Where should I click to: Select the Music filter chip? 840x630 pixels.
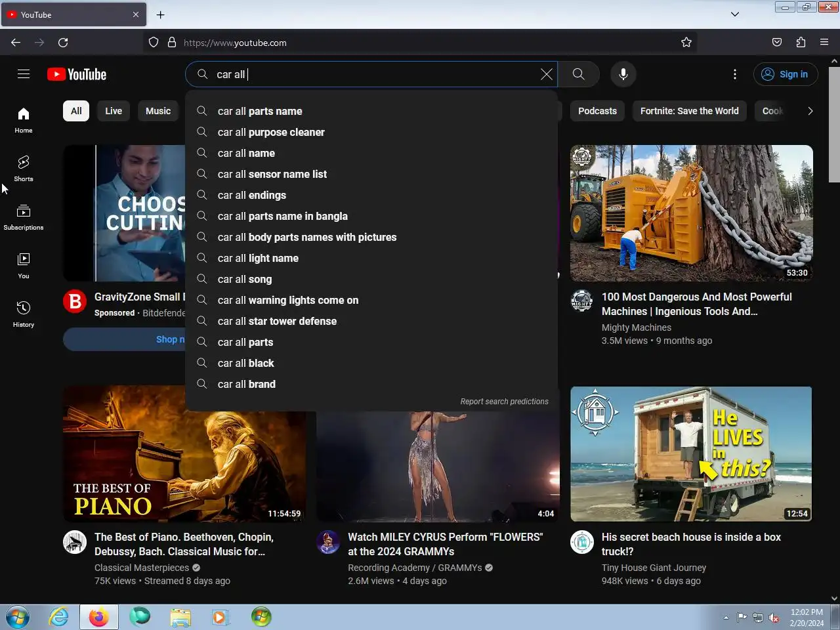click(x=158, y=111)
